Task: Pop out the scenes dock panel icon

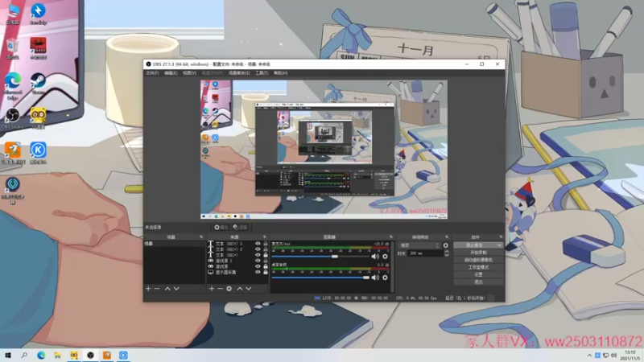Action: [201, 237]
